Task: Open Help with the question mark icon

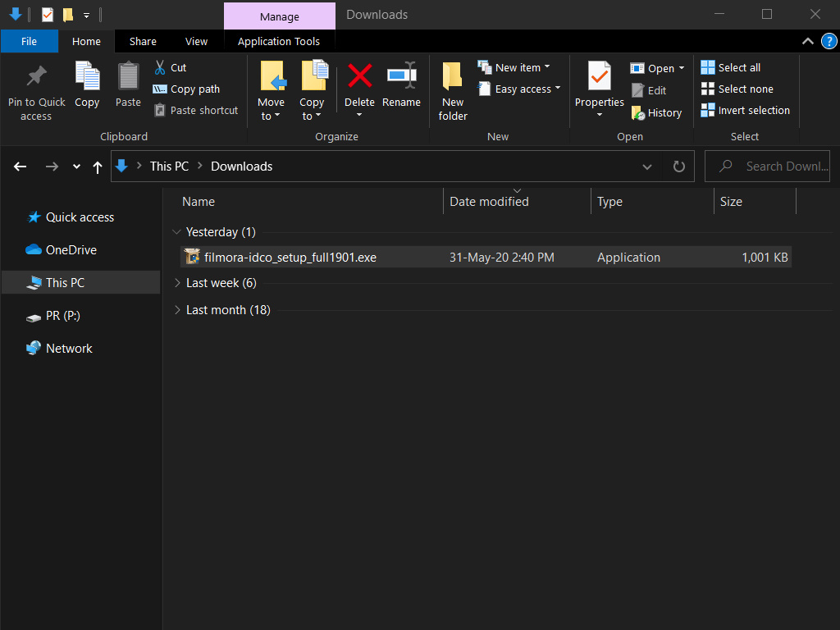Action: 829,41
